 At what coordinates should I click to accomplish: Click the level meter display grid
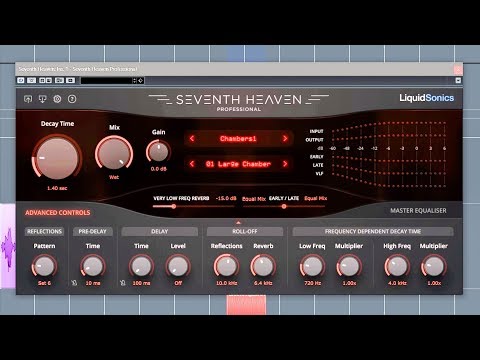tap(388, 153)
